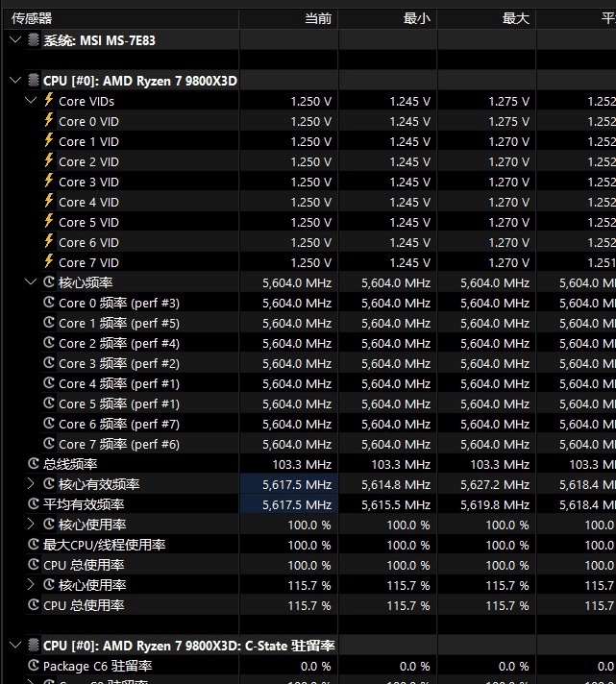Viewport: 616px width, 684px height.
Task: Click the clock icon beside 核心有效频率
Action: (49, 483)
